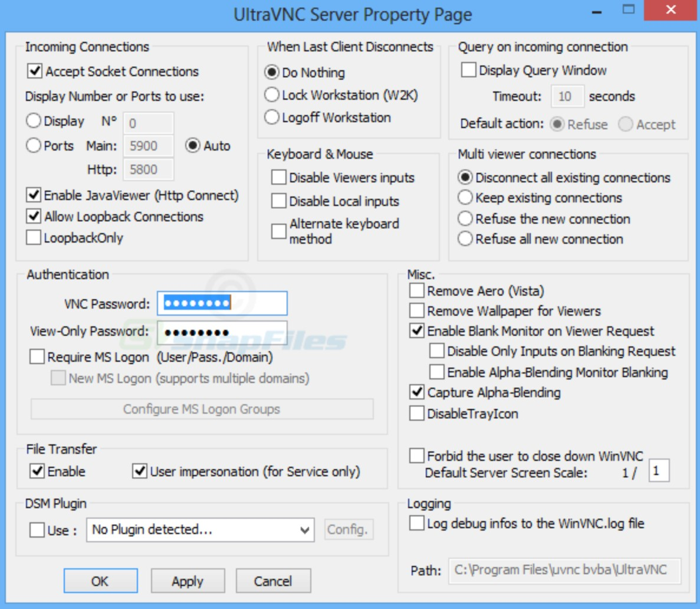Enable Display Query Window checkbox
The image size is (700, 609).
468,70
